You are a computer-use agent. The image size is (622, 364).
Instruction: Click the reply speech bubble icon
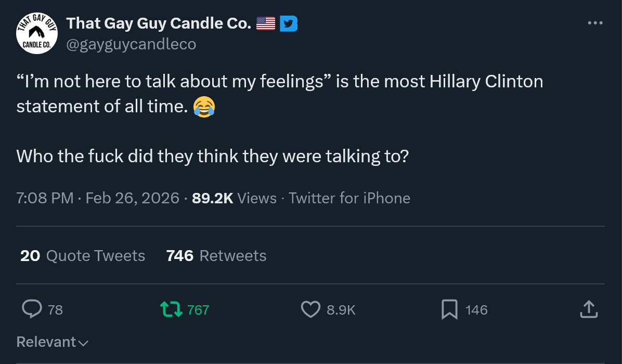(x=32, y=309)
